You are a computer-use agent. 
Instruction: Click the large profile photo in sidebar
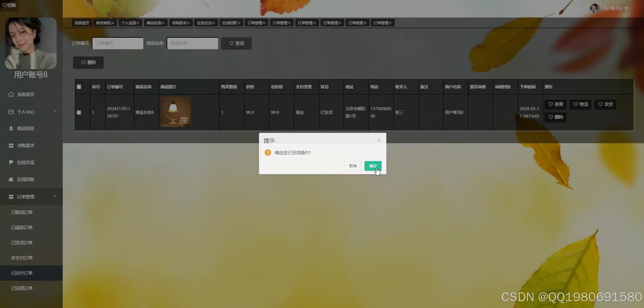tap(31, 43)
